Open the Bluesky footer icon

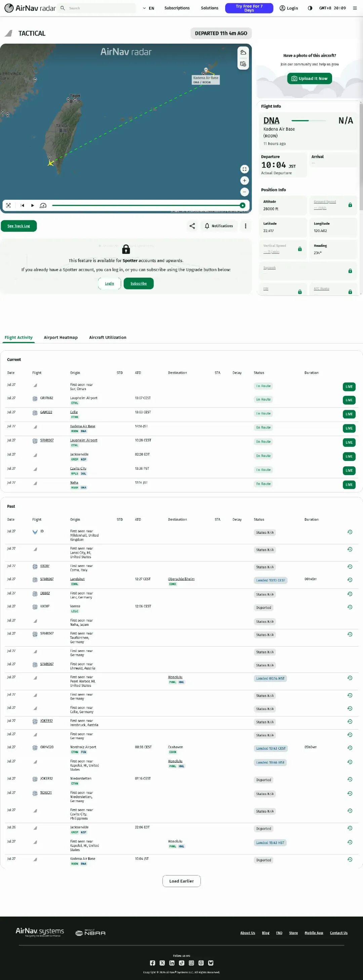click(211, 963)
